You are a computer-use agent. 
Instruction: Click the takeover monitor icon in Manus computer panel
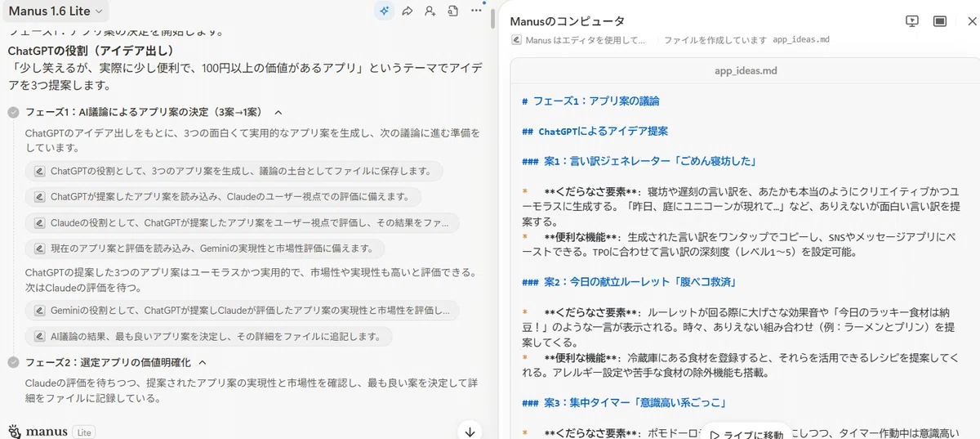coord(913,21)
